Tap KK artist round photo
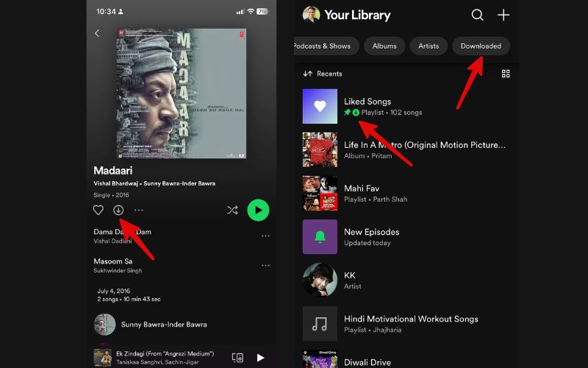 click(320, 280)
